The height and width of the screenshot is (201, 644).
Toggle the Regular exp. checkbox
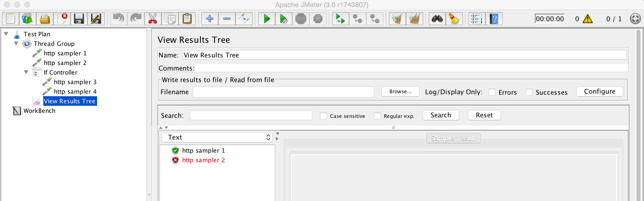377,116
